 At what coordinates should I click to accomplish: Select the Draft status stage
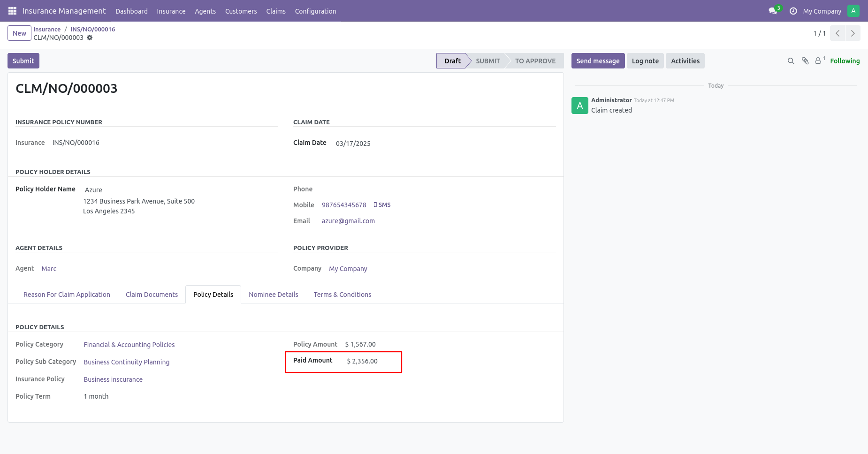pyautogui.click(x=452, y=61)
